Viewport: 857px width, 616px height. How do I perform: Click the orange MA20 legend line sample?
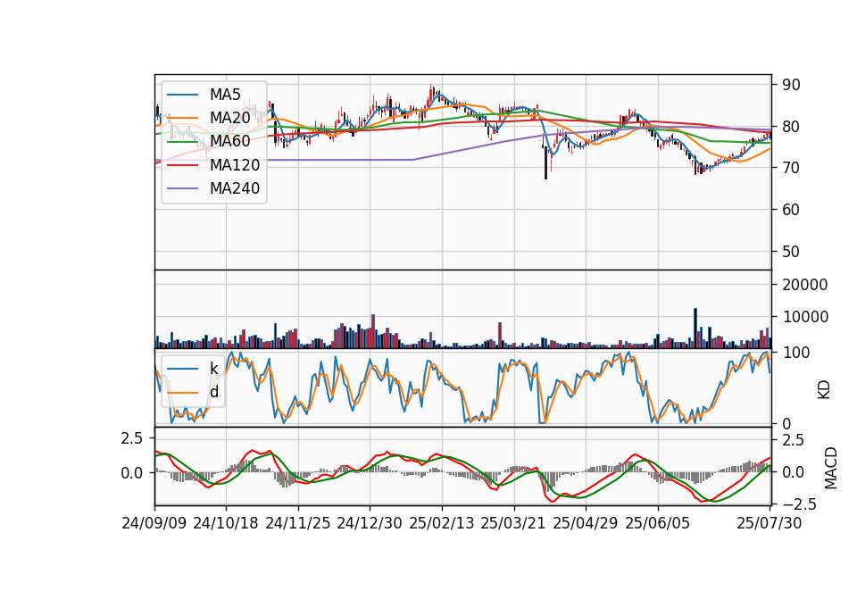(182, 118)
